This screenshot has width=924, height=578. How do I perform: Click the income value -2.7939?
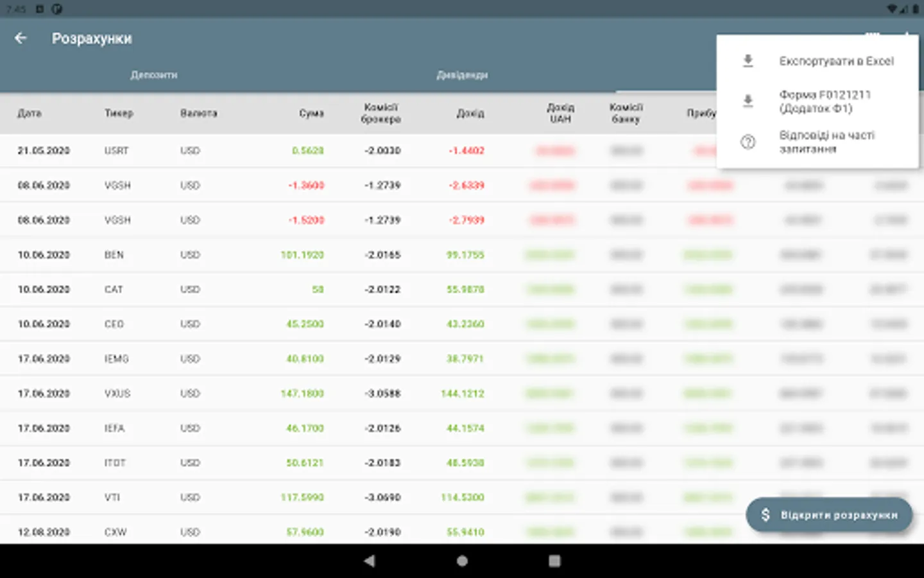(466, 220)
